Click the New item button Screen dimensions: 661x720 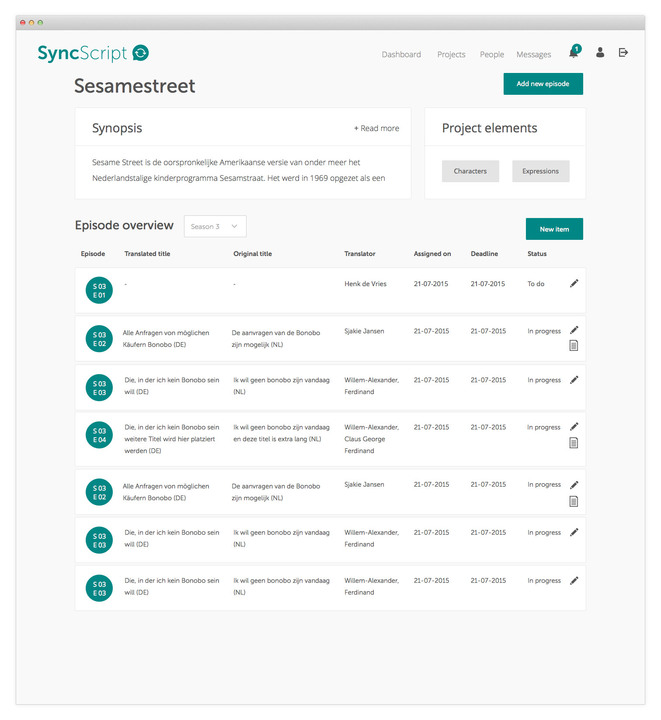point(554,229)
